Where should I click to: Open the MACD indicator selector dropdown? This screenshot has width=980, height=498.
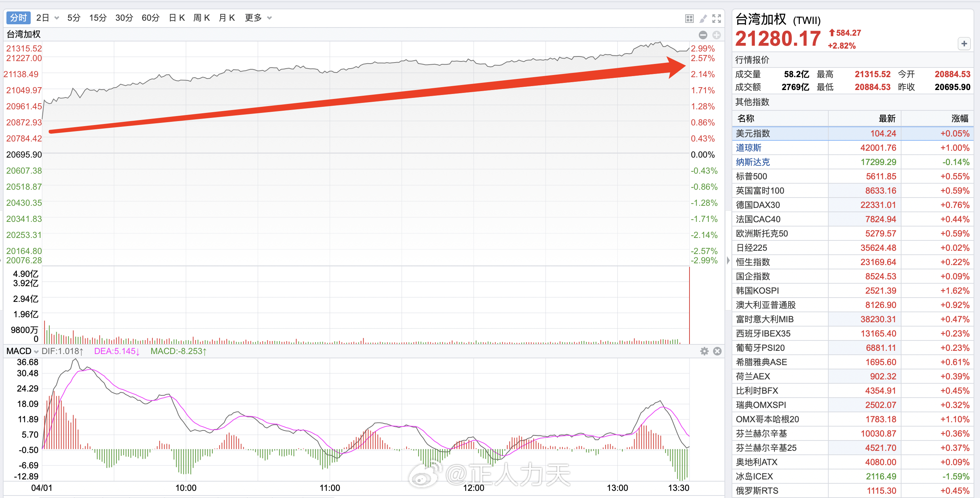pos(36,352)
